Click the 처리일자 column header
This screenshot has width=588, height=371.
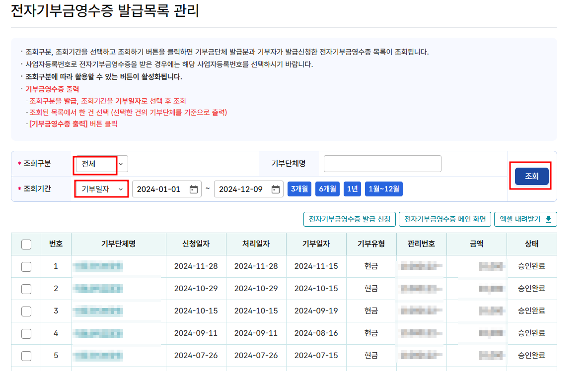[256, 244]
